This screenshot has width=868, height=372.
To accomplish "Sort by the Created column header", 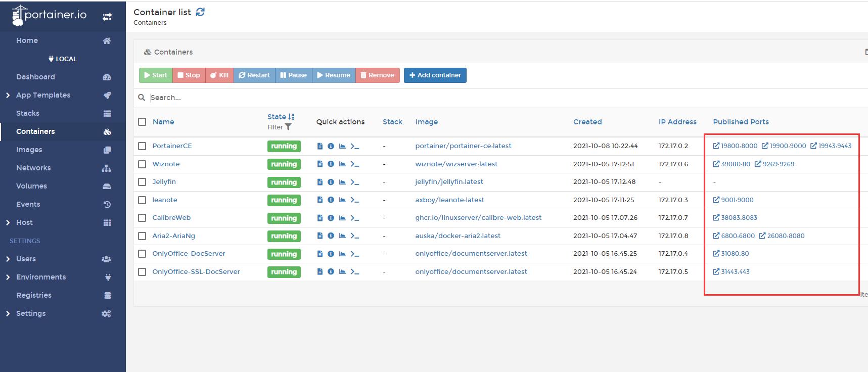I will 587,122.
